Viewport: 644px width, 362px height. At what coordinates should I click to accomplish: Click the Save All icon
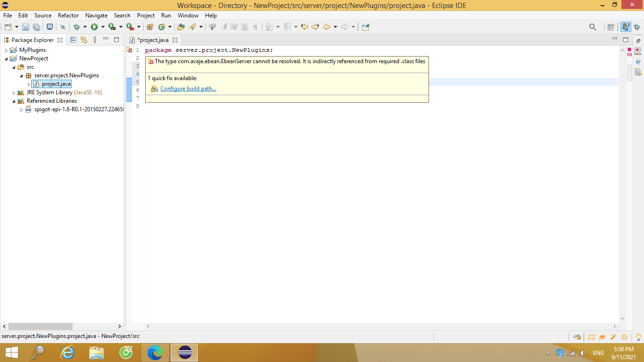pyautogui.click(x=36, y=27)
